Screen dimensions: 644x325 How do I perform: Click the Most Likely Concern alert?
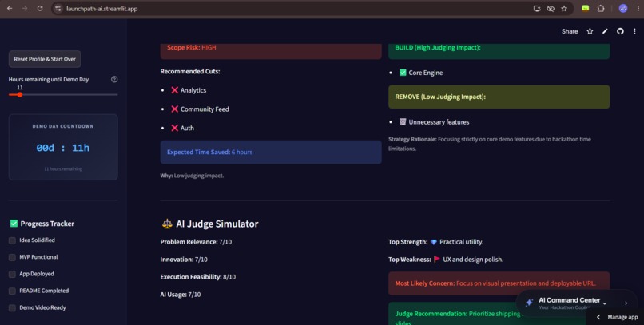(499, 283)
